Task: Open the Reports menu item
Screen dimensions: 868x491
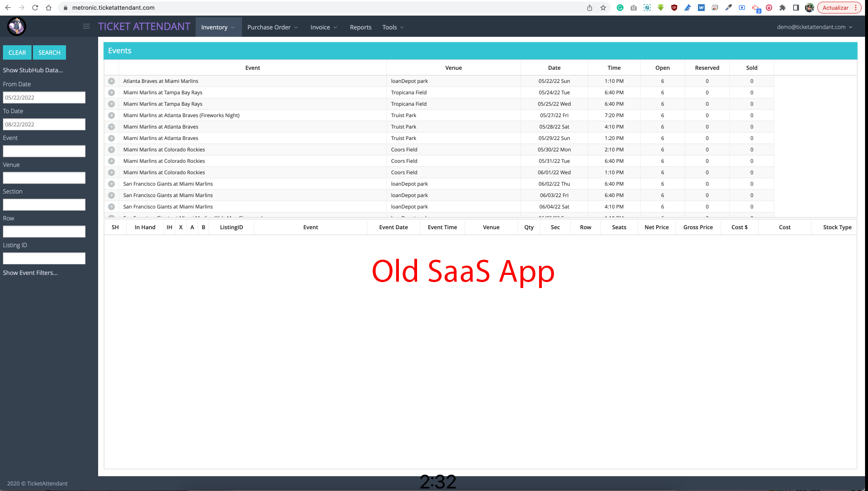Action: click(x=360, y=27)
